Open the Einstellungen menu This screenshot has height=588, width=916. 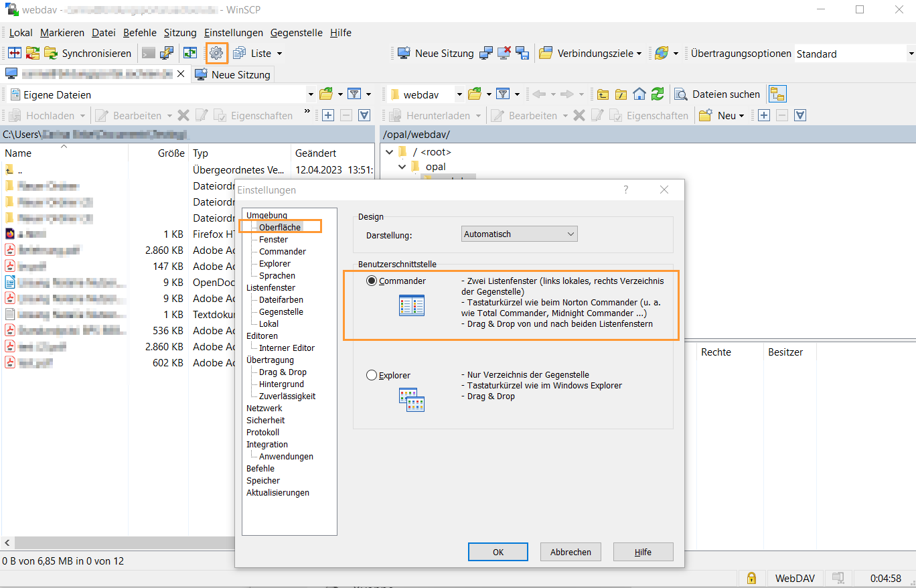pos(232,32)
